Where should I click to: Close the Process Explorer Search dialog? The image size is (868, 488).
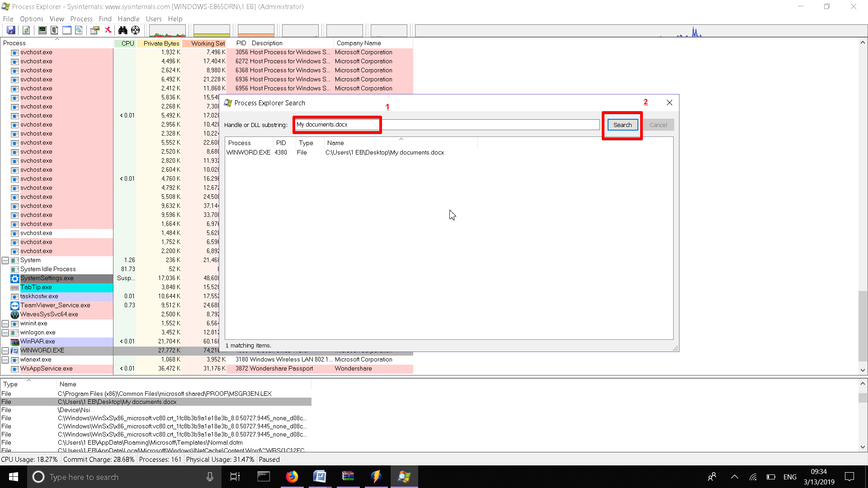(x=670, y=103)
